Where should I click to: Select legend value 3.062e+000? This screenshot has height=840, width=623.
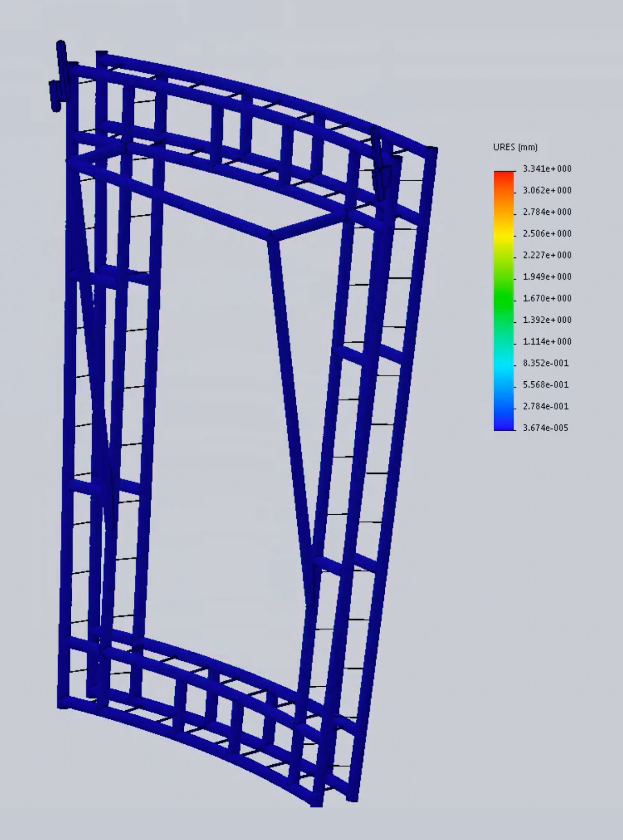click(547, 190)
